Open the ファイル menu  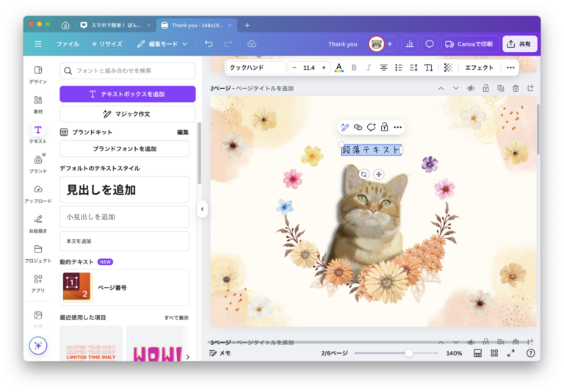coord(68,44)
